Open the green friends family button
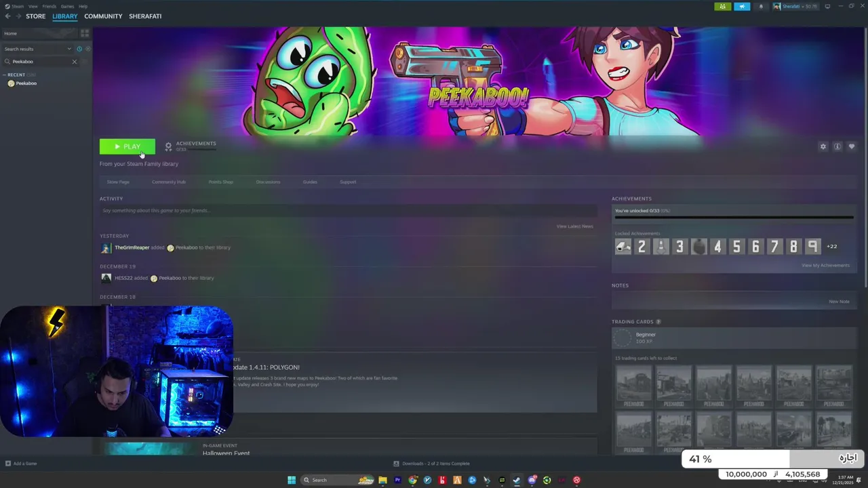The image size is (868, 488). tap(723, 7)
